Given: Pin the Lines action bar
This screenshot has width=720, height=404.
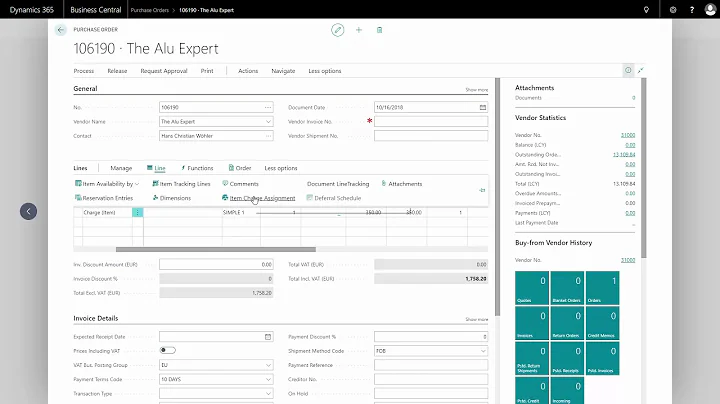Looking at the screenshot, I should tap(482, 190).
